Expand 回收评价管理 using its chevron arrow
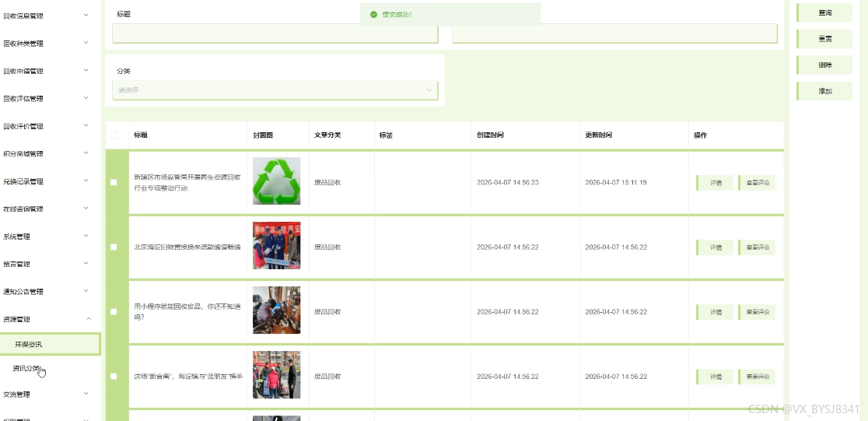This screenshot has height=421, width=868. (86, 125)
